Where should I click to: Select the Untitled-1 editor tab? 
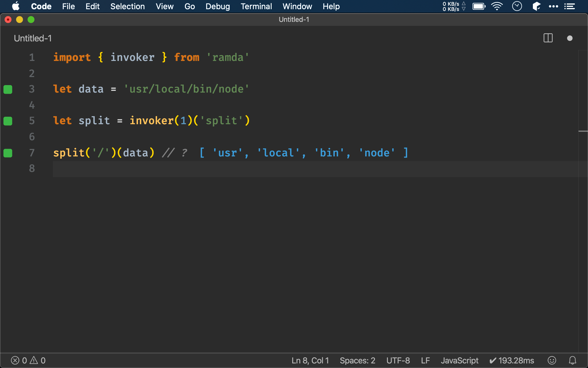click(33, 38)
